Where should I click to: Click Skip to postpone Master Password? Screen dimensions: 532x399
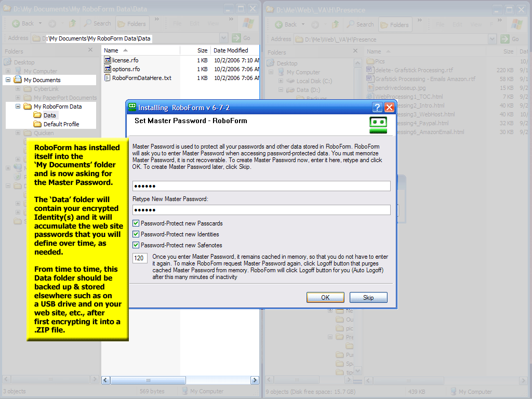(x=368, y=298)
